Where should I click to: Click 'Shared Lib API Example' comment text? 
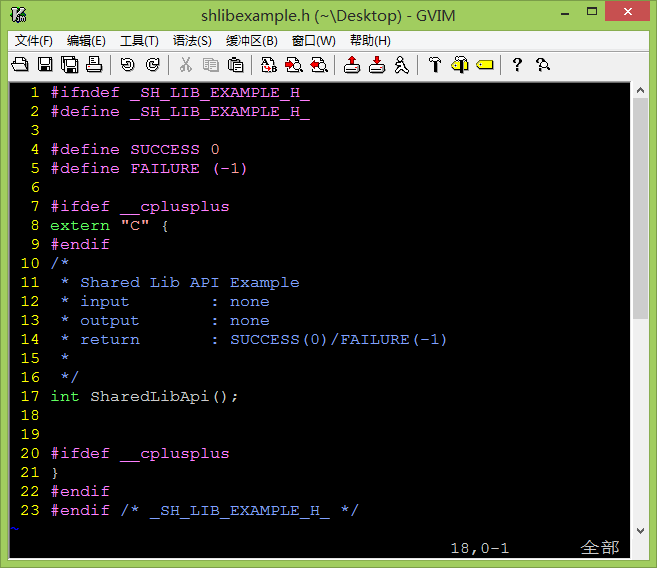(x=190, y=283)
